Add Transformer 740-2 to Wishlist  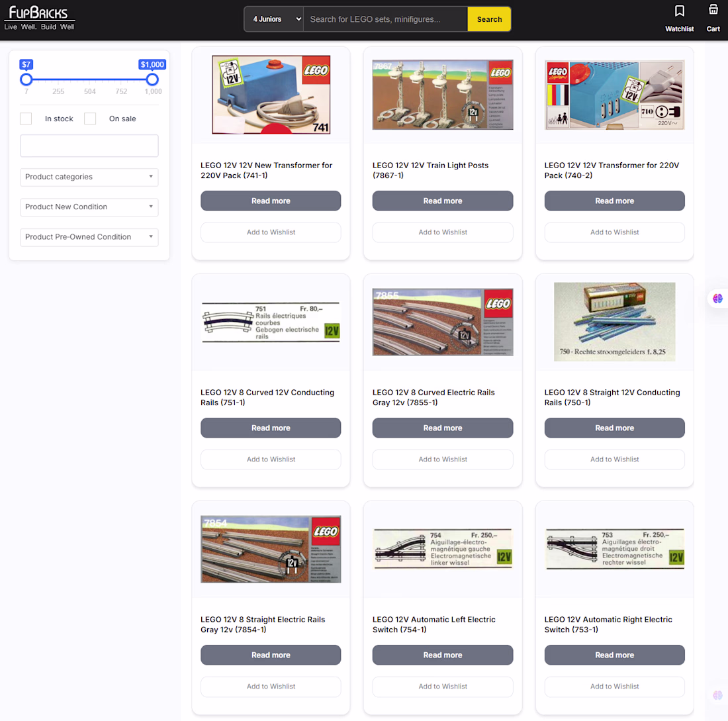[x=614, y=232]
